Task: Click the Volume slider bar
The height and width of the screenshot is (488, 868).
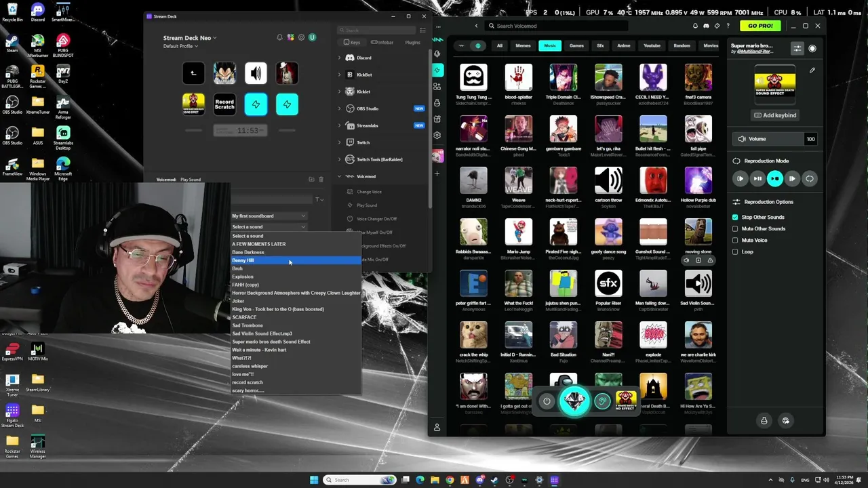Action: [x=768, y=139]
